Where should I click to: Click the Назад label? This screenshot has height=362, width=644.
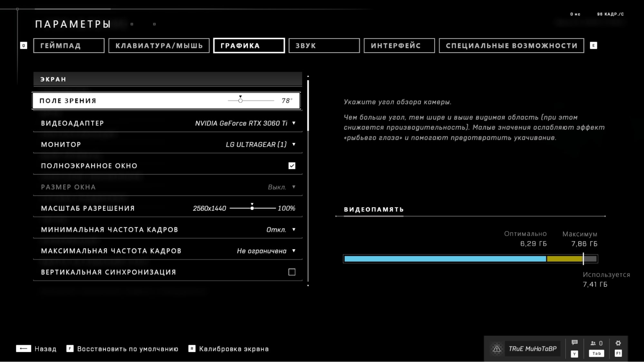(45, 349)
